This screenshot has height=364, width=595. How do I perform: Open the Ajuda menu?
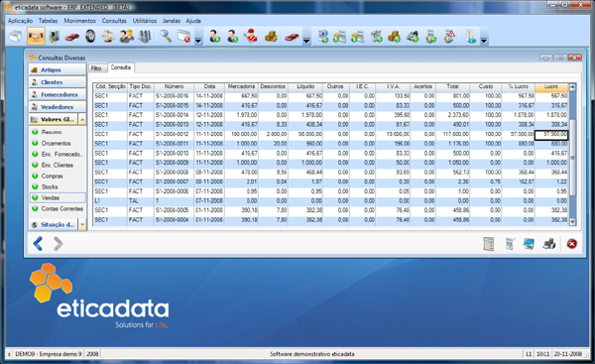click(193, 21)
